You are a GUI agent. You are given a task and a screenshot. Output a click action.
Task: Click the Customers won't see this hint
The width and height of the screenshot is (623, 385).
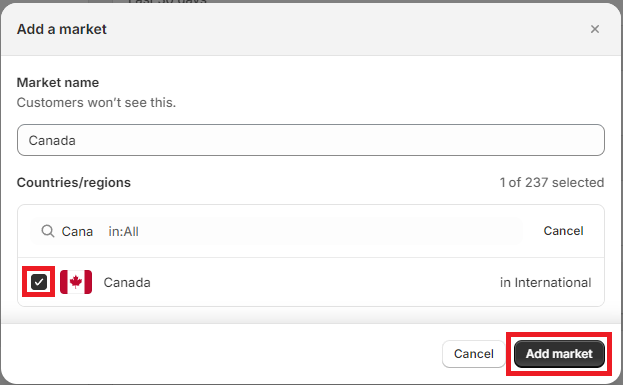96,103
